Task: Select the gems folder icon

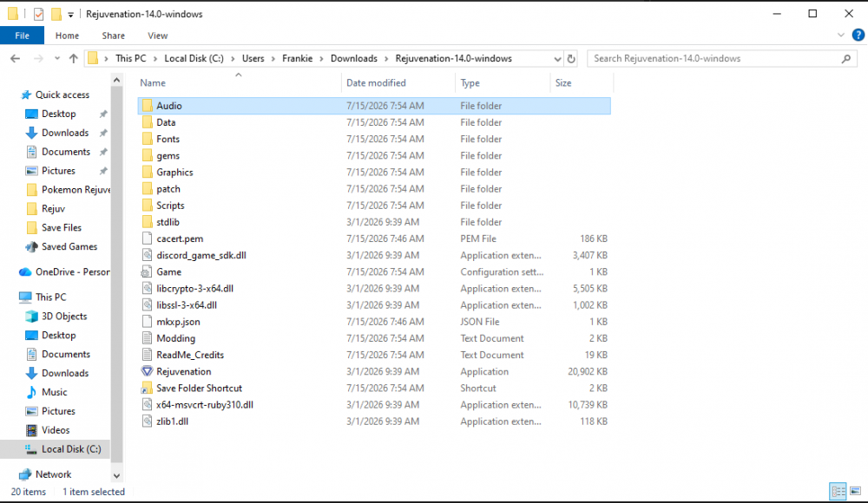Action: 147,155
